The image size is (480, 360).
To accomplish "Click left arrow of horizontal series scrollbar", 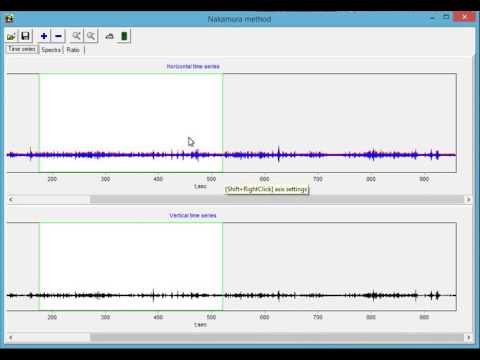I will click(11, 200).
